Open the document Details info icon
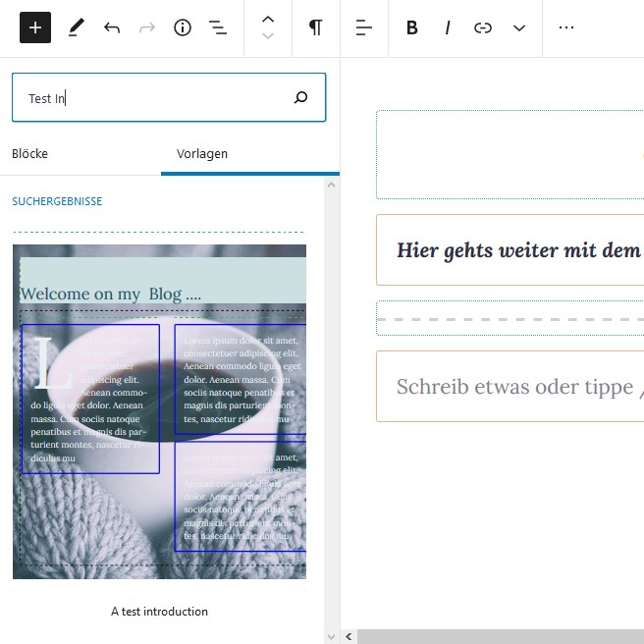 click(183, 27)
